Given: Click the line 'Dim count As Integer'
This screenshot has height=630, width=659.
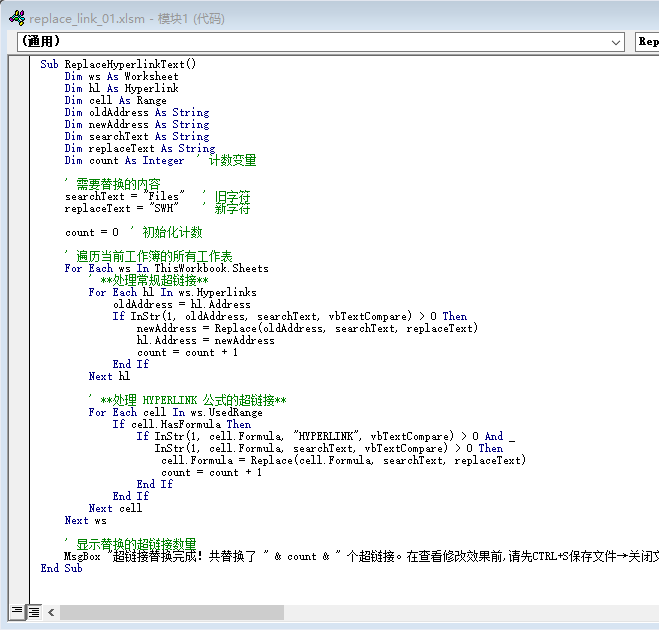Looking at the screenshot, I should 124,161.
